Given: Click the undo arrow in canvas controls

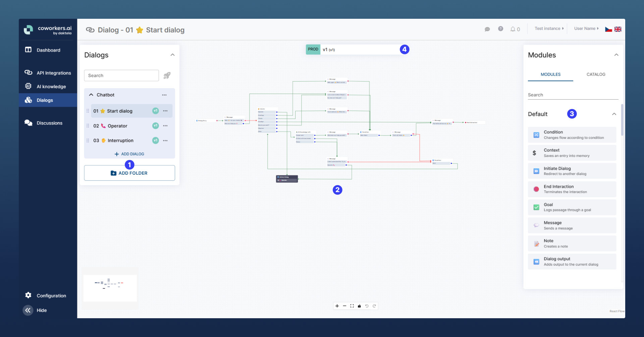Looking at the screenshot, I should [x=367, y=306].
